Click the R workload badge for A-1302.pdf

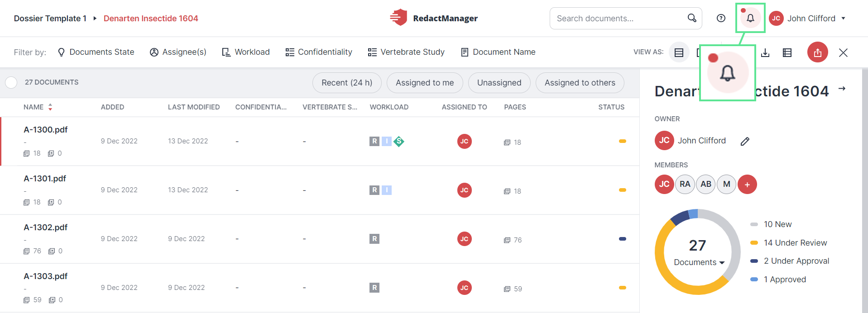pos(374,239)
